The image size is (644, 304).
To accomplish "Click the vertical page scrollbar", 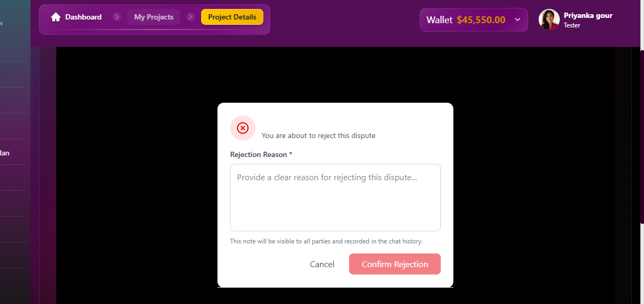I will (641, 137).
